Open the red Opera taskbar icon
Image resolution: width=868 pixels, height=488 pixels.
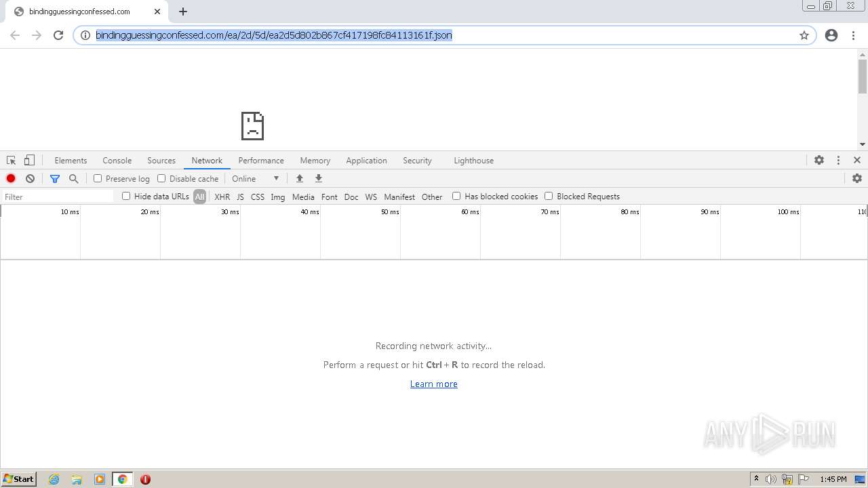click(145, 479)
